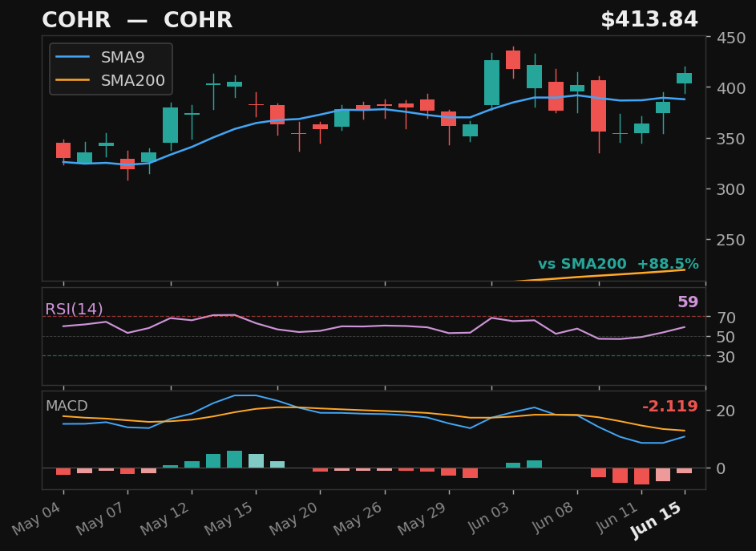This screenshot has height=551, width=756.
Task: Click the May 26 date label
Action: (x=358, y=519)
